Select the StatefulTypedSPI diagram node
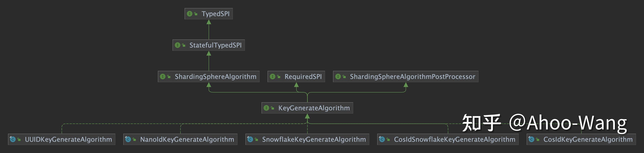The image size is (644, 153). pos(215,45)
